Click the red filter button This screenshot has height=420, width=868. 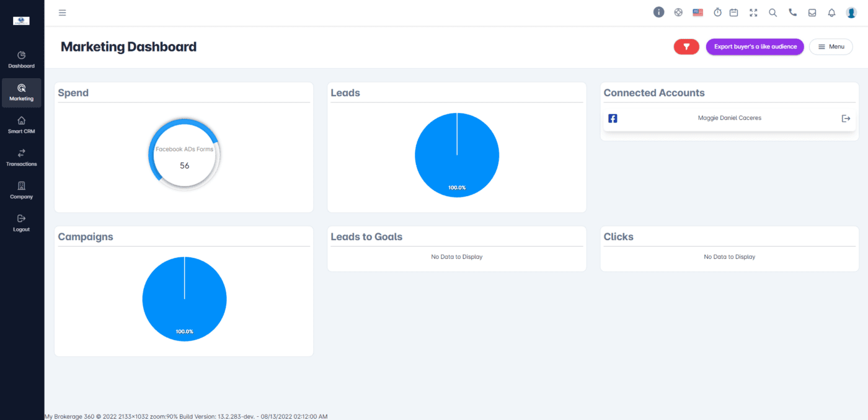686,47
